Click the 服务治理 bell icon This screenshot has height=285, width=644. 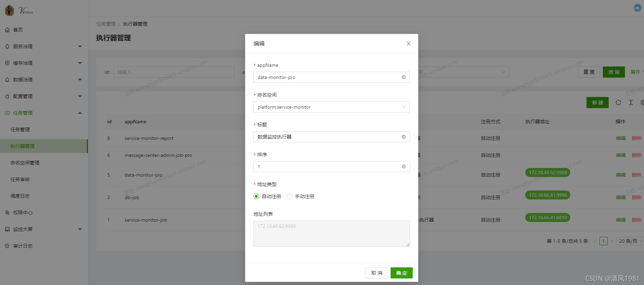pyautogui.click(x=7, y=46)
